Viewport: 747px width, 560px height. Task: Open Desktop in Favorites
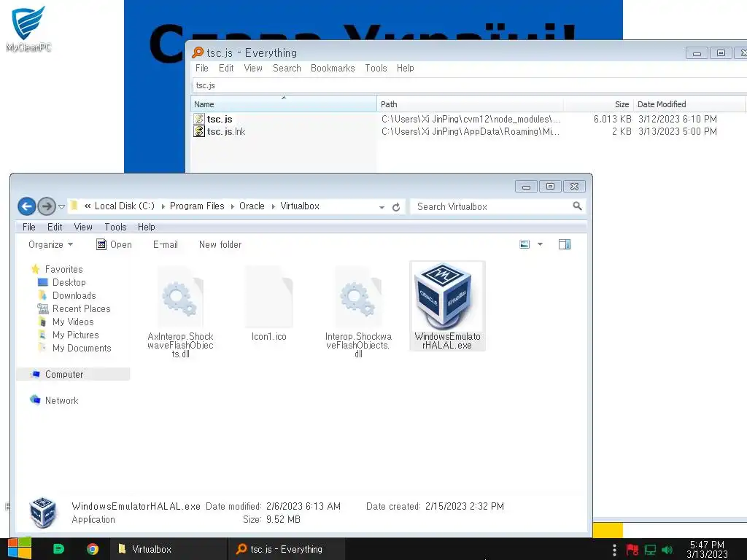62,282
